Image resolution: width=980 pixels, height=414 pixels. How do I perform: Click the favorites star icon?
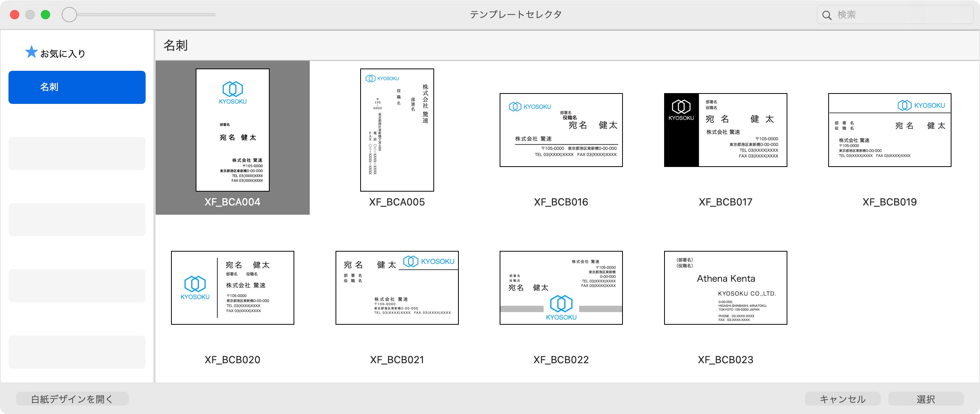tap(31, 52)
